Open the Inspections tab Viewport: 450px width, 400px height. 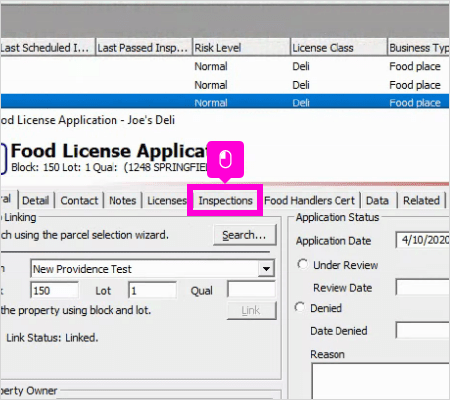pyautogui.click(x=225, y=201)
